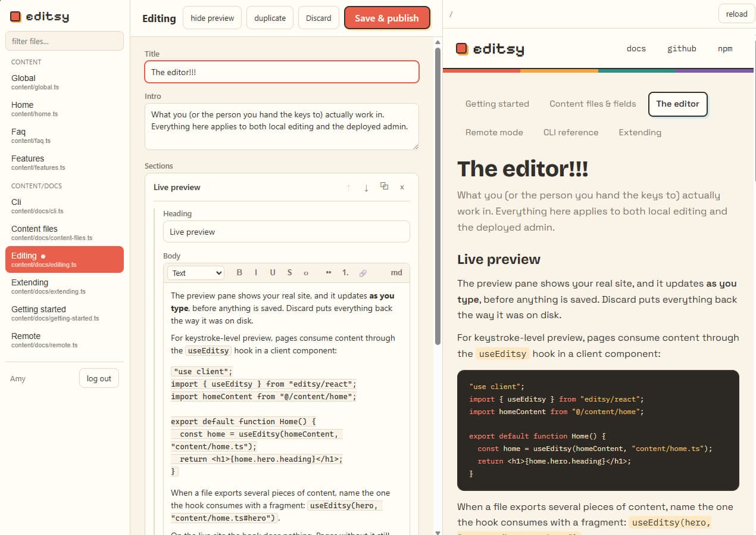Screen dimensions: 756x535
Task: Click the editsy logo in the sidebar
Action: (39, 17)
